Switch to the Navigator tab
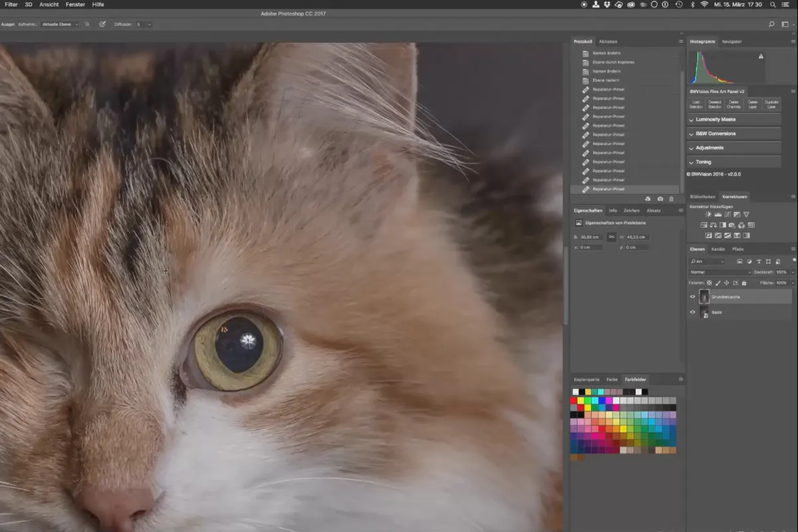798x532 pixels. click(731, 41)
